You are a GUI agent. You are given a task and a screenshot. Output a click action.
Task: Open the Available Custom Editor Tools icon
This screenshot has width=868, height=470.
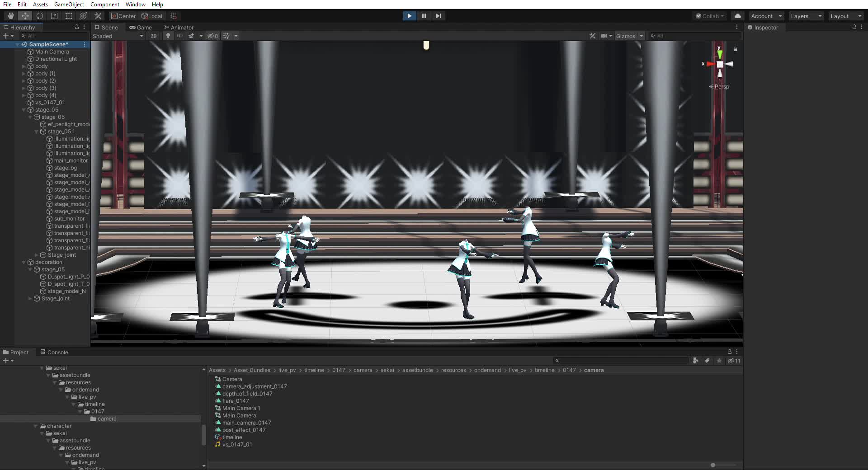click(98, 16)
